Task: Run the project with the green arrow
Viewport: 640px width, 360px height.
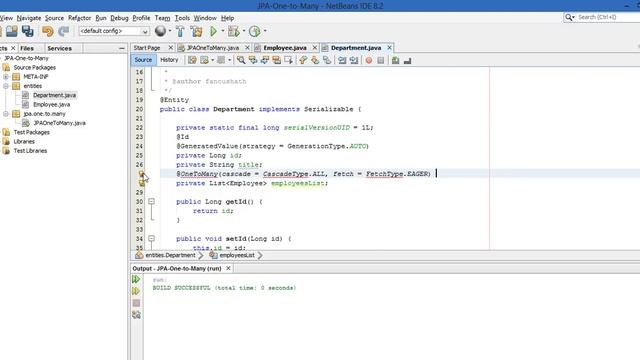Action: pyautogui.click(x=213, y=31)
